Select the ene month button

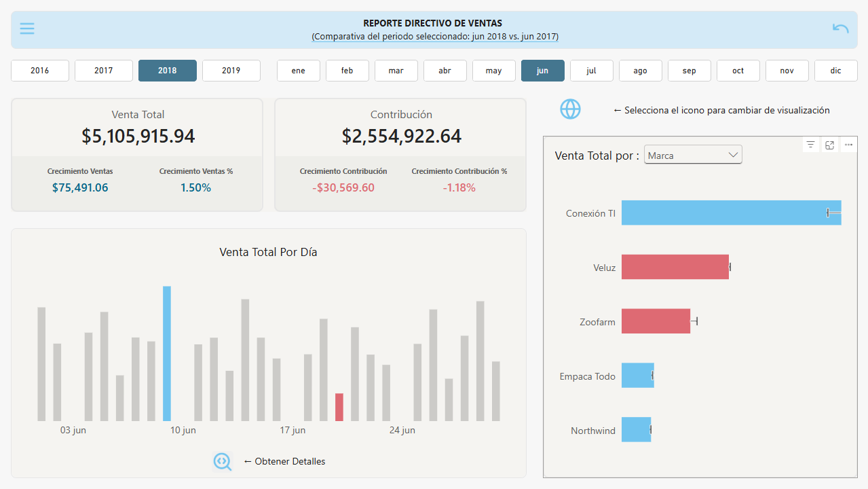(x=299, y=71)
